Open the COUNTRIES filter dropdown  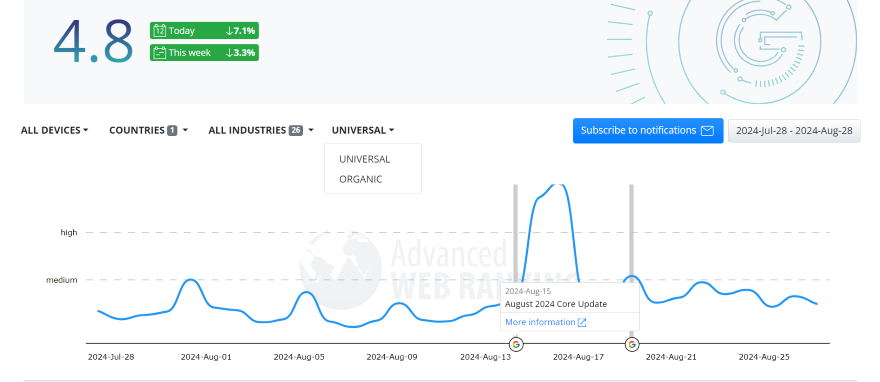coord(148,130)
